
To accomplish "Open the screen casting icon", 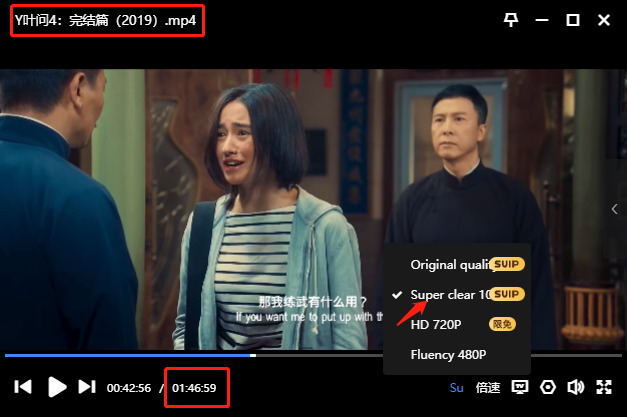I will coord(520,387).
